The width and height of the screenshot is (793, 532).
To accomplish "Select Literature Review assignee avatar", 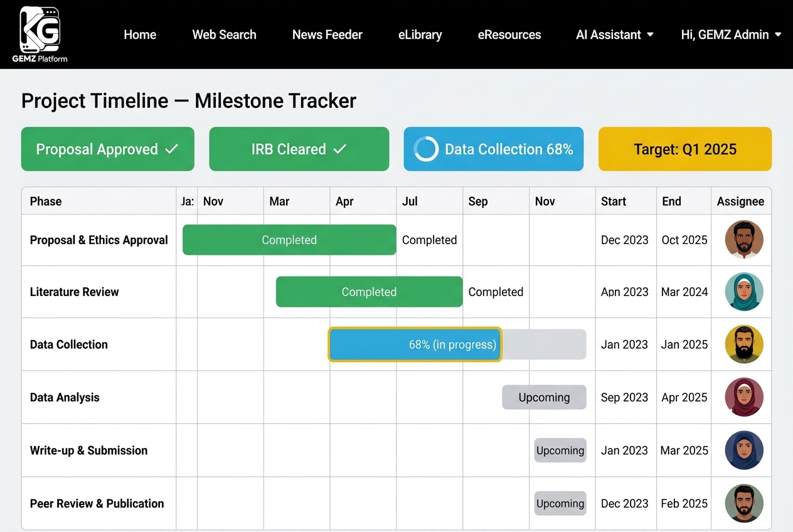I will click(x=744, y=292).
